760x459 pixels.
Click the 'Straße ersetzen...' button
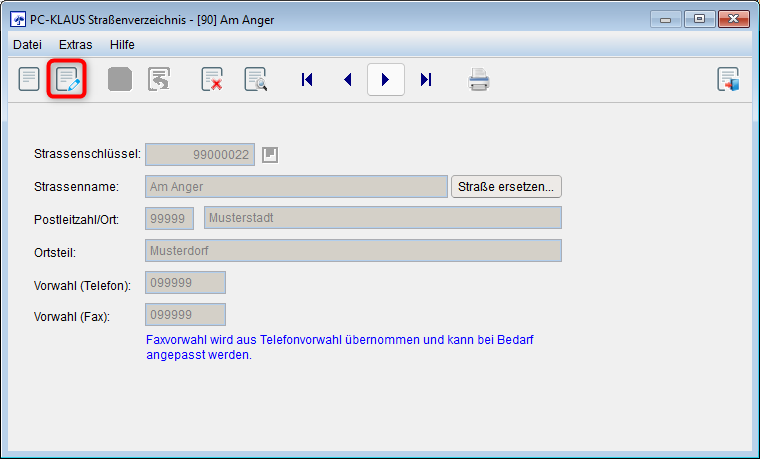(507, 186)
